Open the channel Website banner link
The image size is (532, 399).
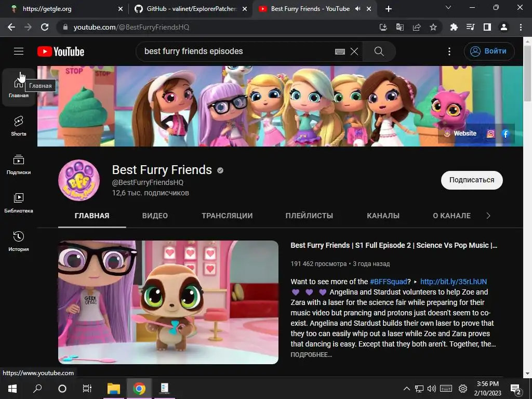pyautogui.click(x=460, y=134)
